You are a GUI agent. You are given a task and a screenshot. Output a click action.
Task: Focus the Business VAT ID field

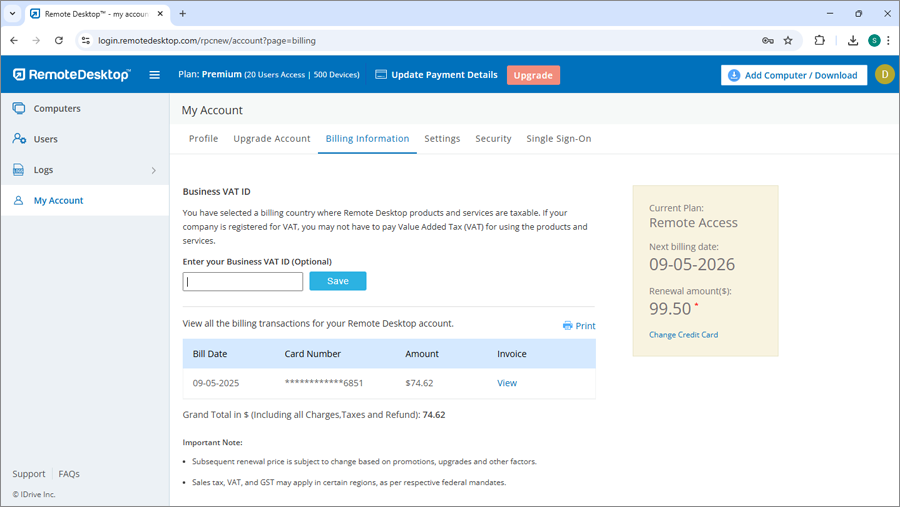point(243,282)
